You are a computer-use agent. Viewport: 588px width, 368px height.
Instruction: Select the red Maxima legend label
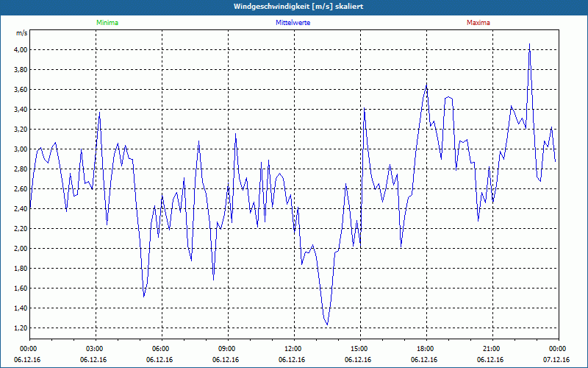coord(478,23)
